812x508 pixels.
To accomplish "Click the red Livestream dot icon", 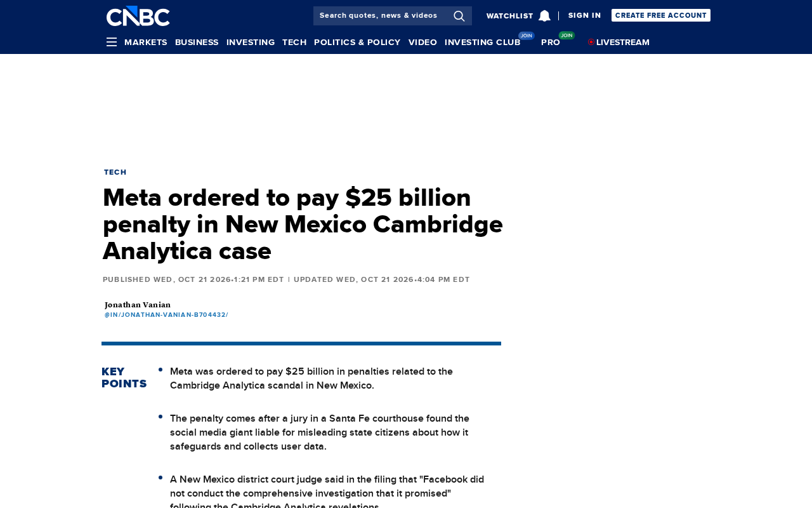I will (x=591, y=42).
